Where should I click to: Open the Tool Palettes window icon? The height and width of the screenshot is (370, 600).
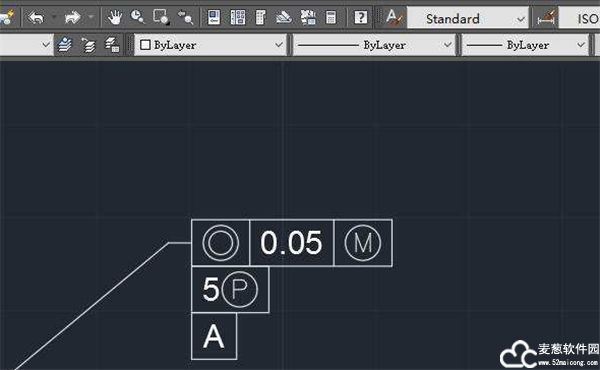260,17
